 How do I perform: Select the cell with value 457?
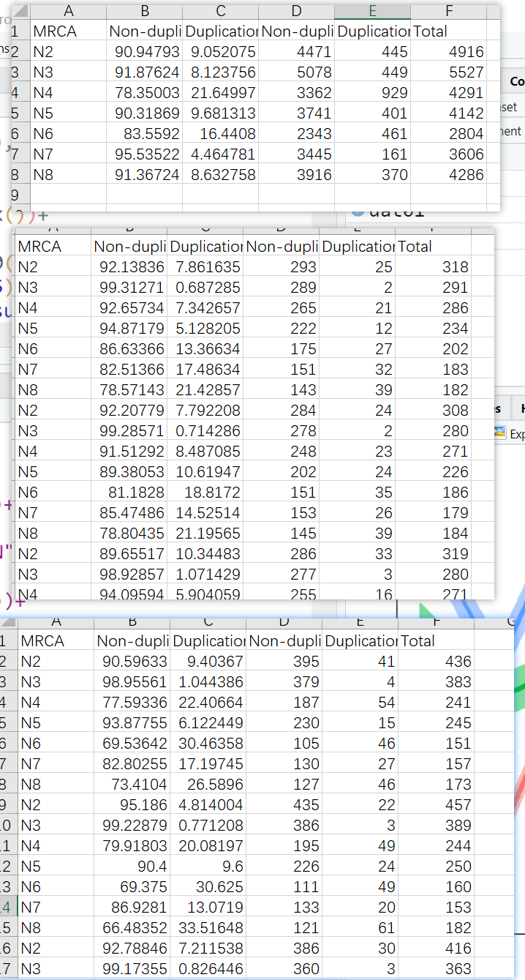coord(437,804)
